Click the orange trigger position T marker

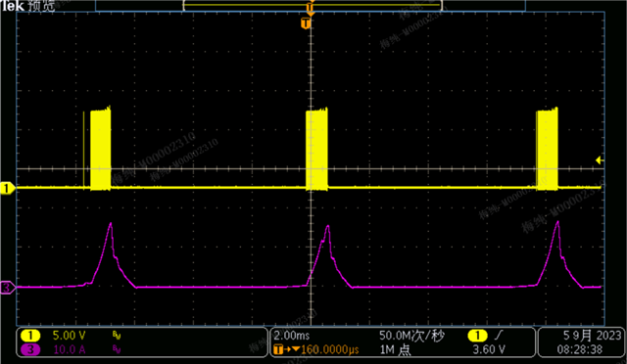coord(306,23)
